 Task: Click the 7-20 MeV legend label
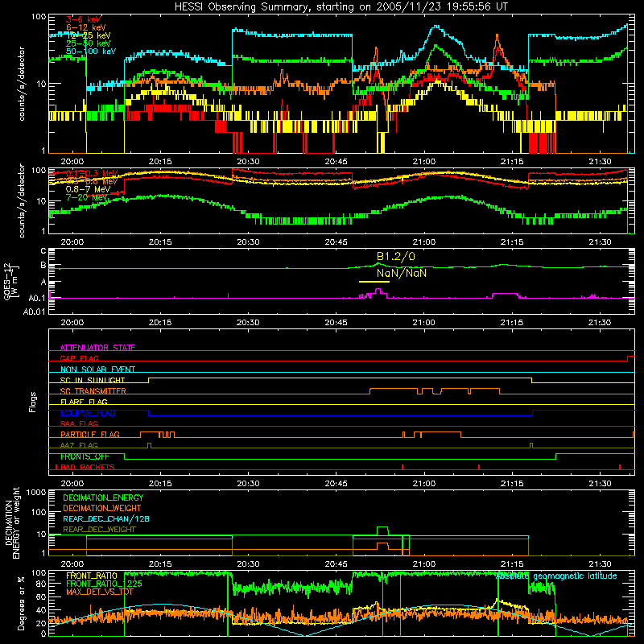click(x=86, y=197)
